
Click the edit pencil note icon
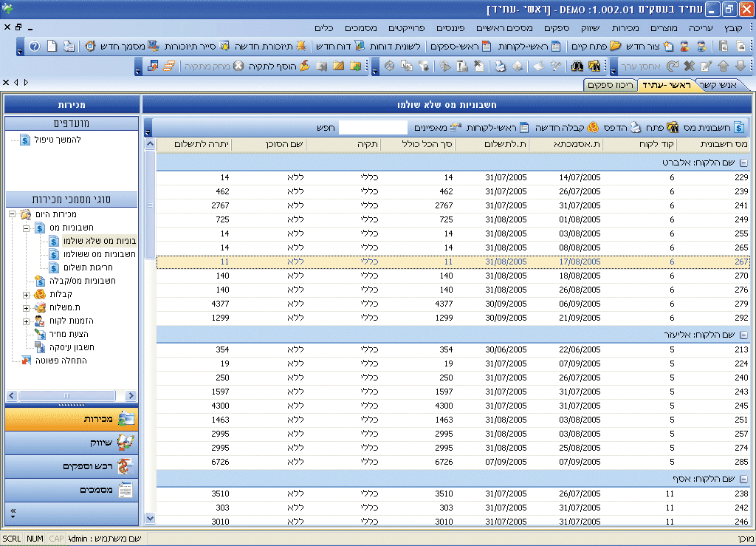point(707,66)
